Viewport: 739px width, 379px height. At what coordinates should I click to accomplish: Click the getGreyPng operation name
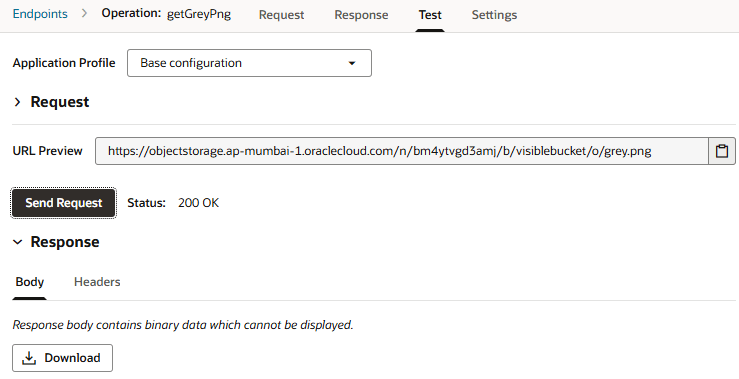click(199, 14)
